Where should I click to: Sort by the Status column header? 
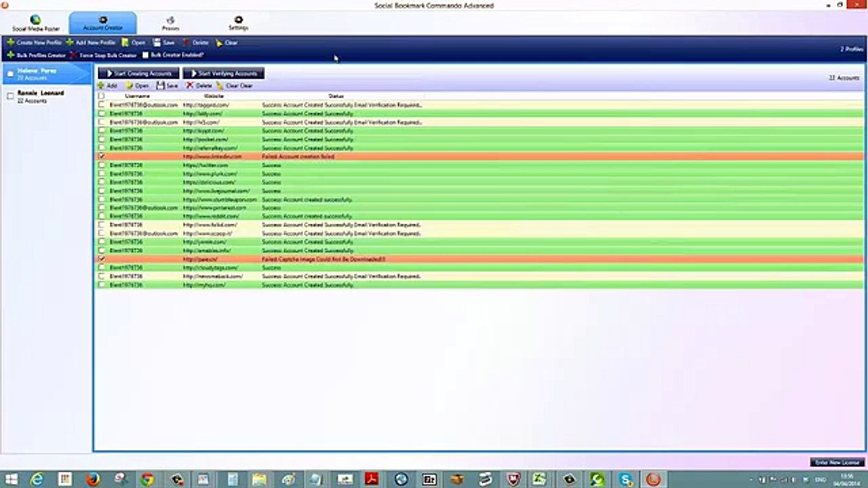pyautogui.click(x=336, y=96)
